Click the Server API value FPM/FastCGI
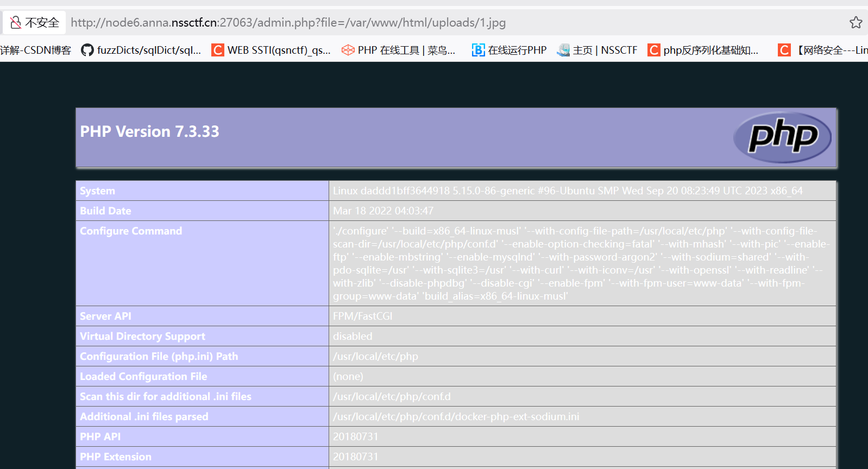Image resolution: width=868 pixels, height=469 pixels. pyautogui.click(x=362, y=316)
